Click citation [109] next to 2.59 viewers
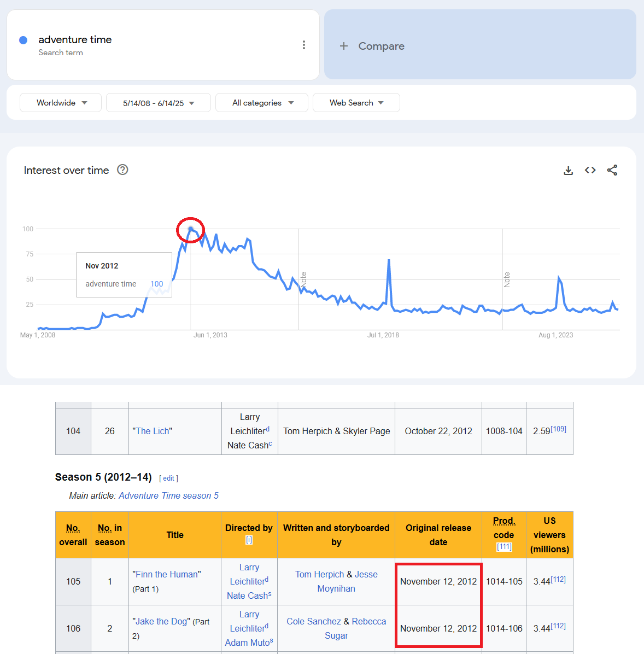 click(x=559, y=429)
